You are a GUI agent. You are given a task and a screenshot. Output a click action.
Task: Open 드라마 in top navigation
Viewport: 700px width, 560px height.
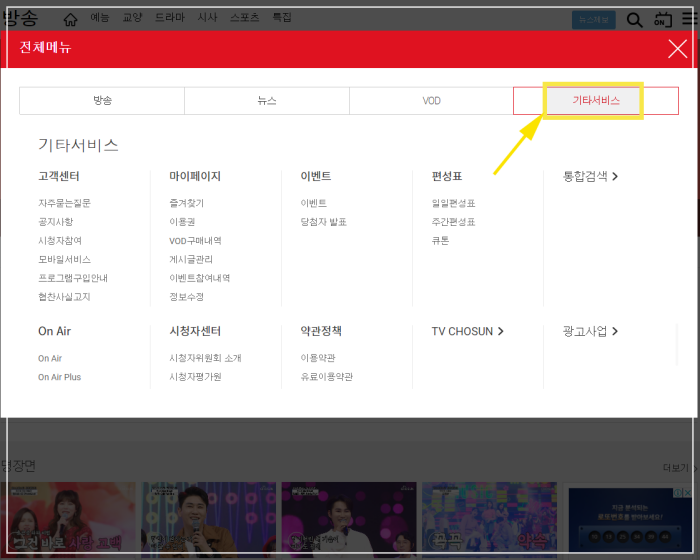(170, 17)
